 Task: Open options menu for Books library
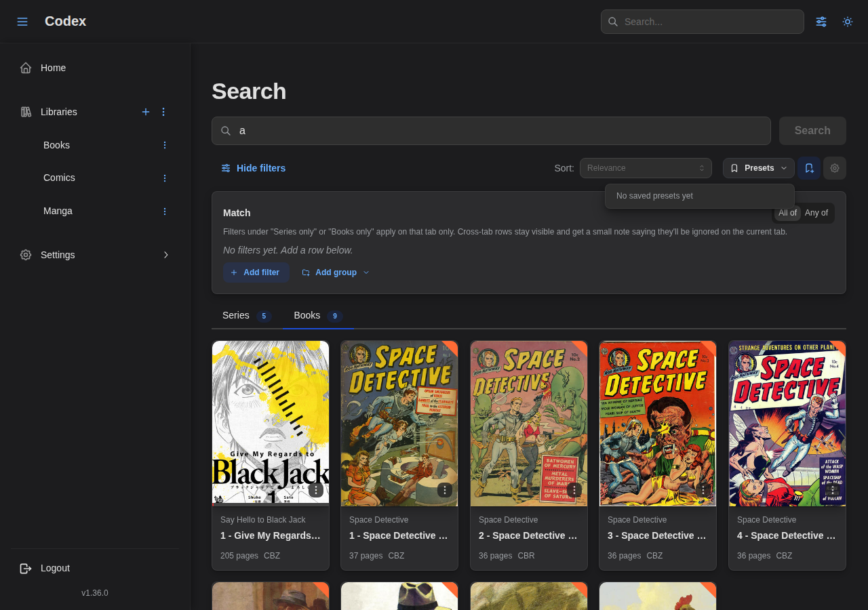[164, 145]
